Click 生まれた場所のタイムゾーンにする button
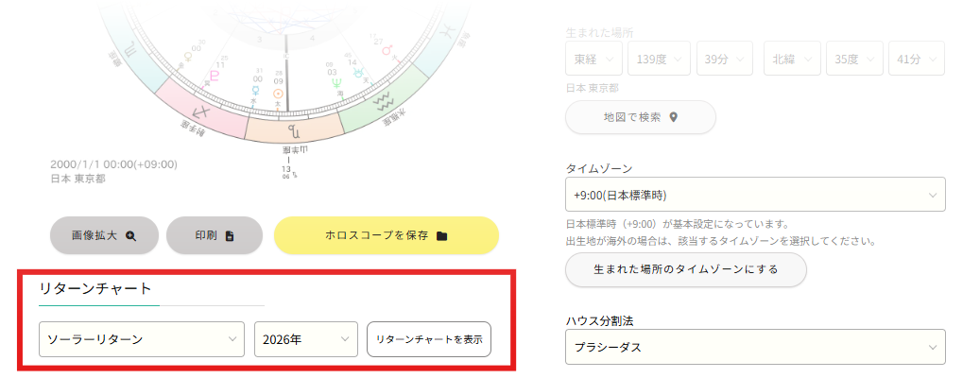This screenshot has width=980, height=378. [686, 270]
